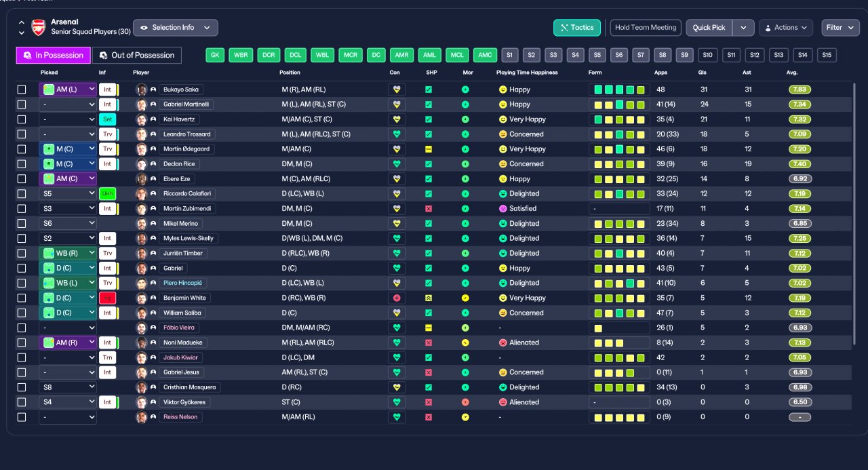This screenshot has height=470, width=868.
Task: Click Hold Team Meeting button
Action: click(x=646, y=28)
